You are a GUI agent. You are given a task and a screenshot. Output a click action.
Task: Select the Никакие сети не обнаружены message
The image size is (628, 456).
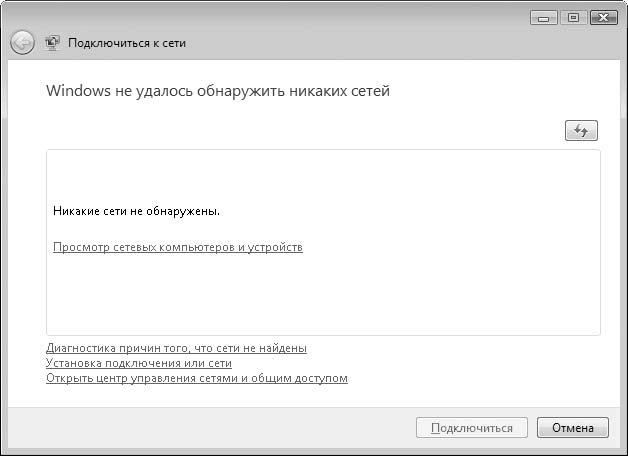[136, 211]
